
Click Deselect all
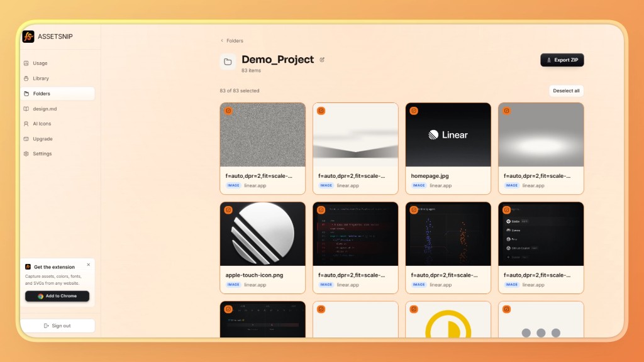(566, 90)
